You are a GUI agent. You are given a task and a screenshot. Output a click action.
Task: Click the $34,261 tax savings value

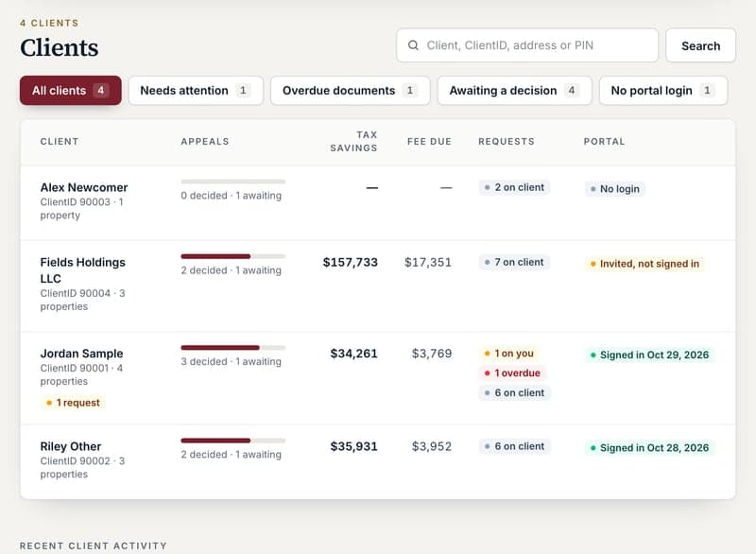[353, 354]
